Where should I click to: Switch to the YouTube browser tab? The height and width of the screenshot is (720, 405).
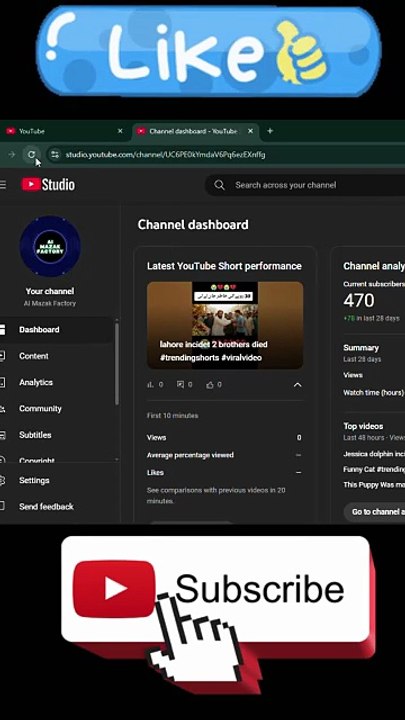point(63,131)
